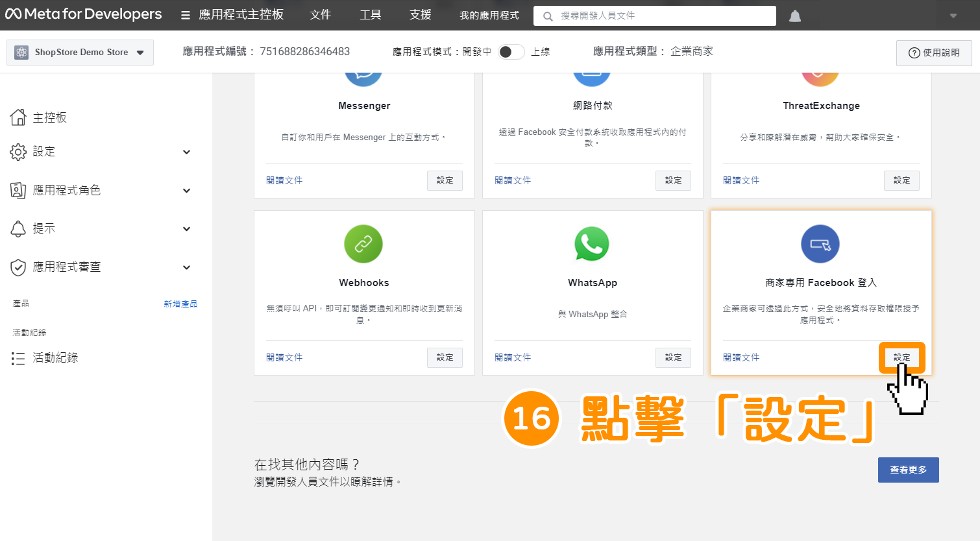Open 閱讀文件 link on ThreatExchange card
The width and height of the screenshot is (980, 541).
(x=741, y=180)
